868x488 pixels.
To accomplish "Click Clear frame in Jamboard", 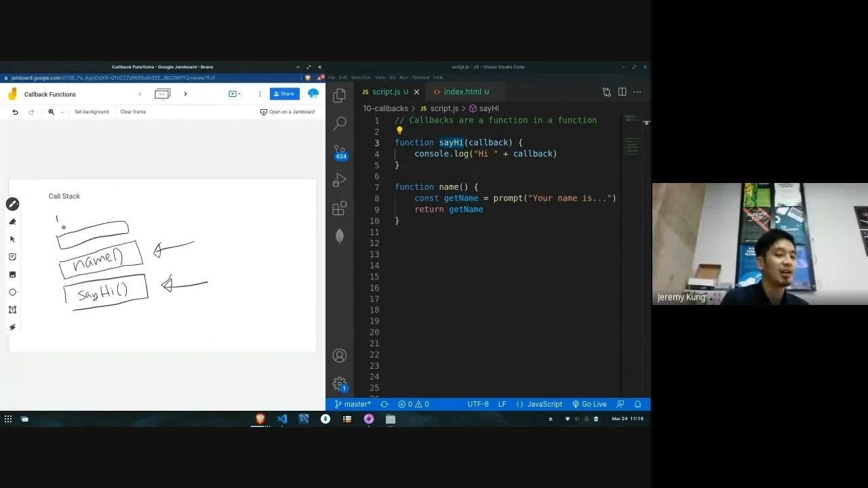I will click(133, 112).
